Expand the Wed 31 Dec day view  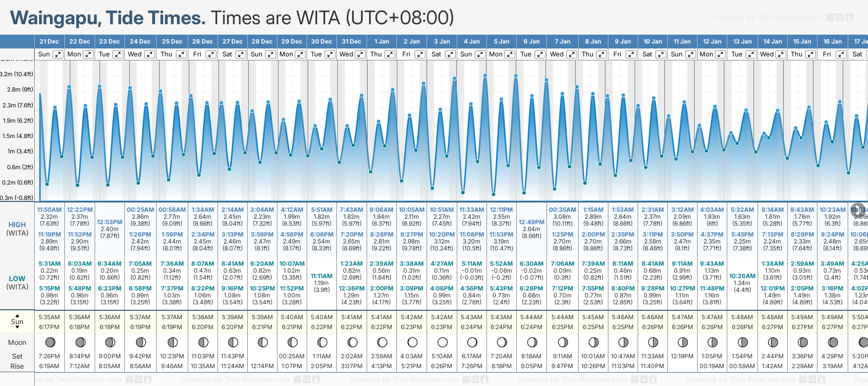pos(360,54)
